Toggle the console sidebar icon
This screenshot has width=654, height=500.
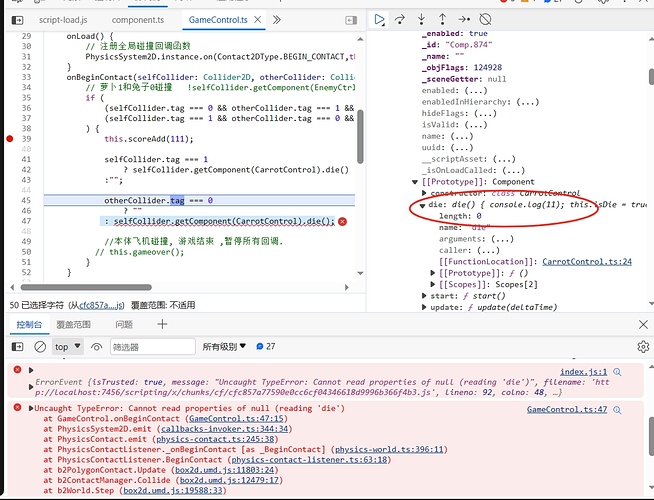point(18,347)
